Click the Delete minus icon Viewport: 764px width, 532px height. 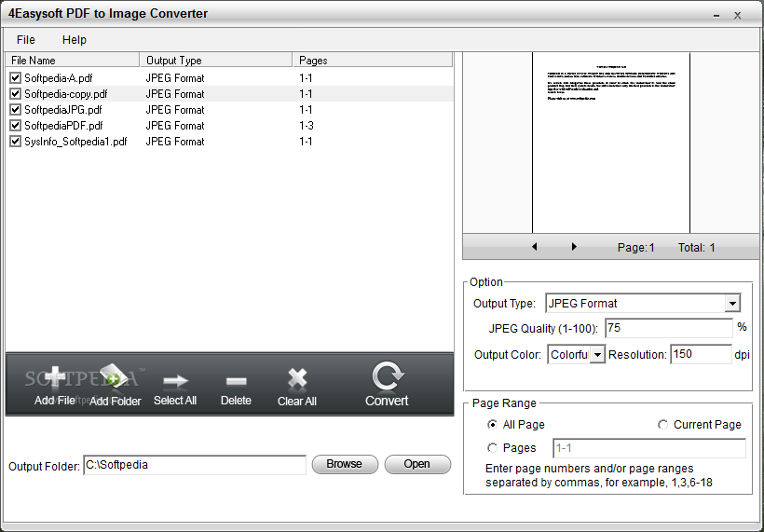click(x=237, y=380)
